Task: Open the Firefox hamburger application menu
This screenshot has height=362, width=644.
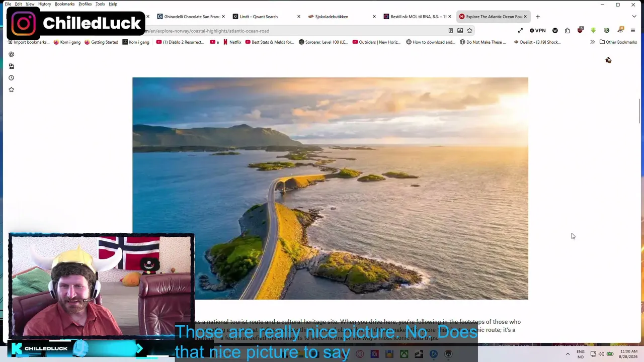Action: [633, 31]
